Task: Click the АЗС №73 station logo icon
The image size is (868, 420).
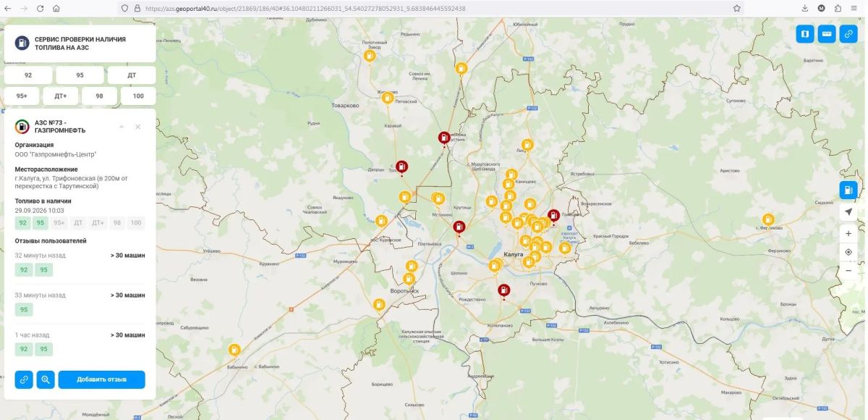Action: click(x=22, y=126)
